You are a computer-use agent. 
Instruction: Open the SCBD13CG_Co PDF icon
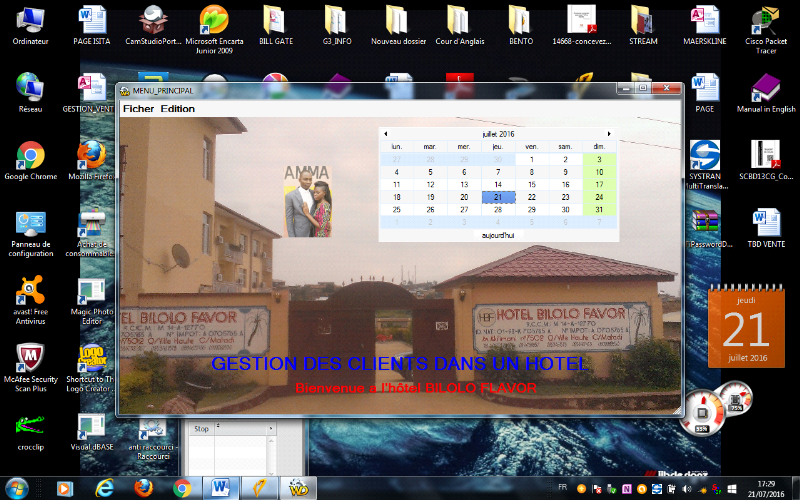pos(766,161)
